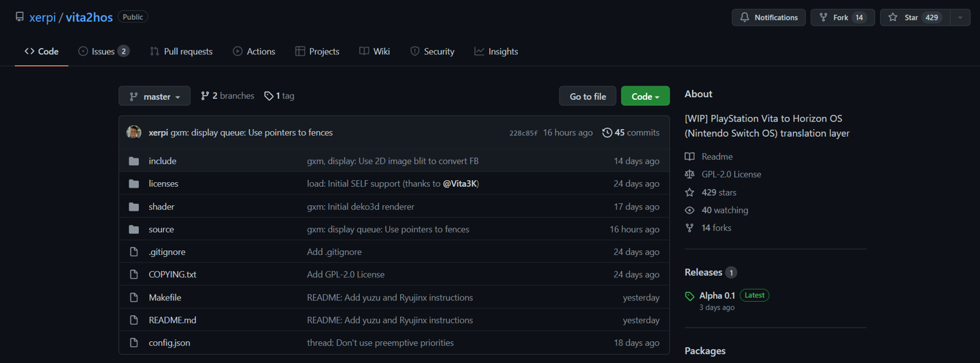Open the licenses folder
Image resolution: width=980 pixels, height=363 pixels.
point(163,184)
